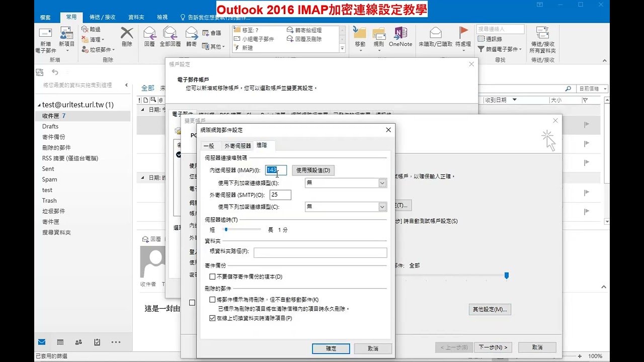Screen dimensions: 644x362
Task: Switch to Tasks view icon in bottom navigation
Action: point(97,342)
